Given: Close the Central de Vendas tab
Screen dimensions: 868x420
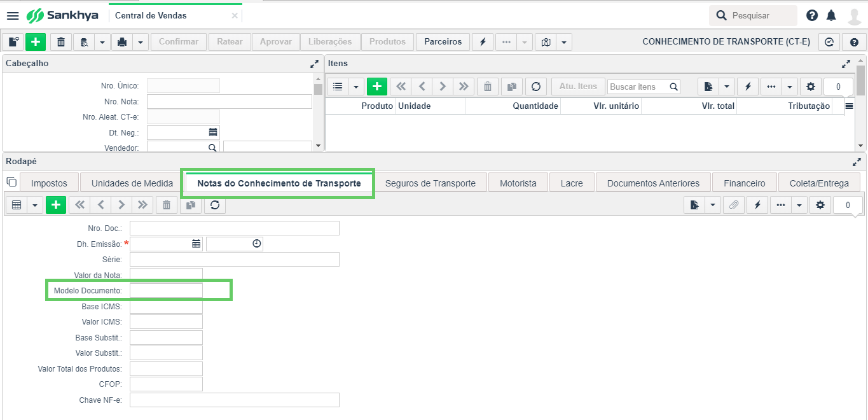Looking at the screenshot, I should point(235,16).
